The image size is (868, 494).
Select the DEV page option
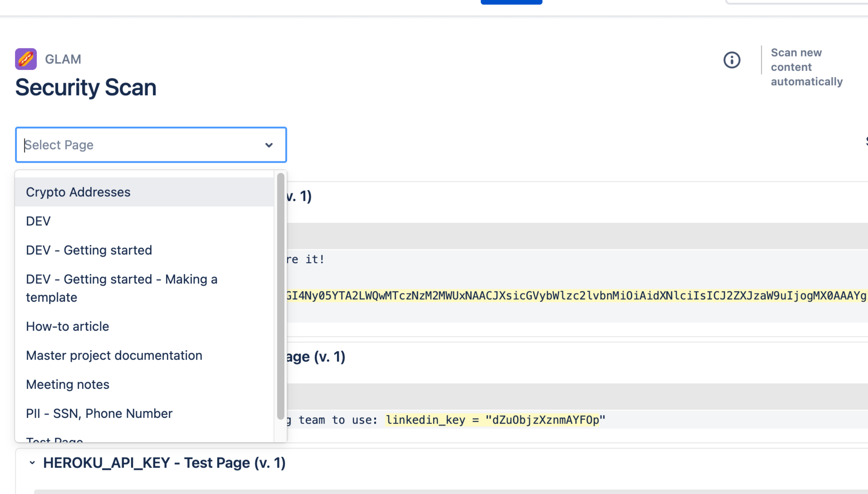click(x=39, y=221)
